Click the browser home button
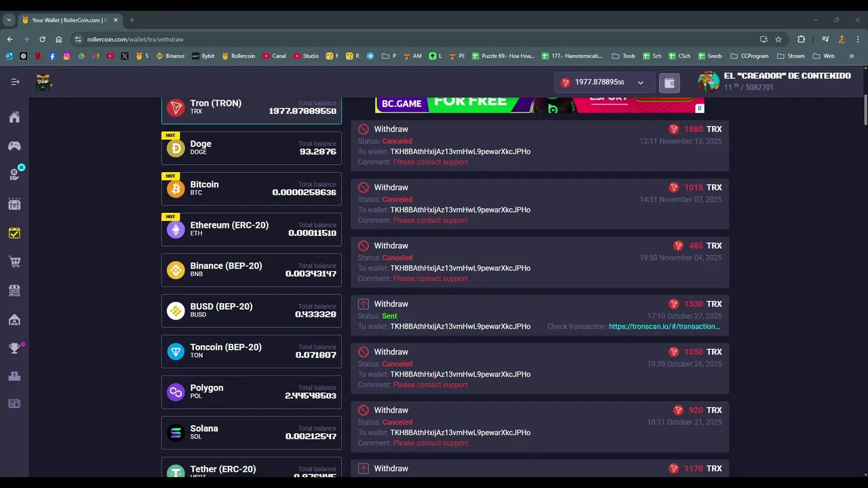This screenshot has height=488, width=868. point(58,39)
